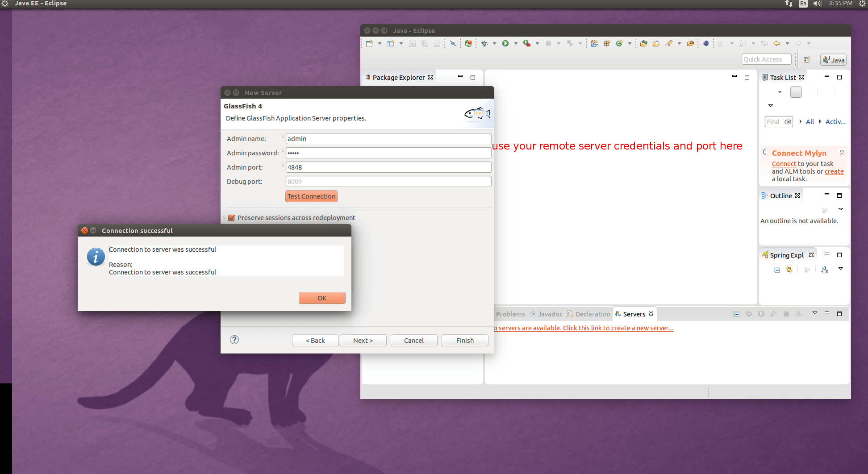Dismiss the Connect Mylyn notification
The width and height of the screenshot is (868, 474).
[x=842, y=152]
